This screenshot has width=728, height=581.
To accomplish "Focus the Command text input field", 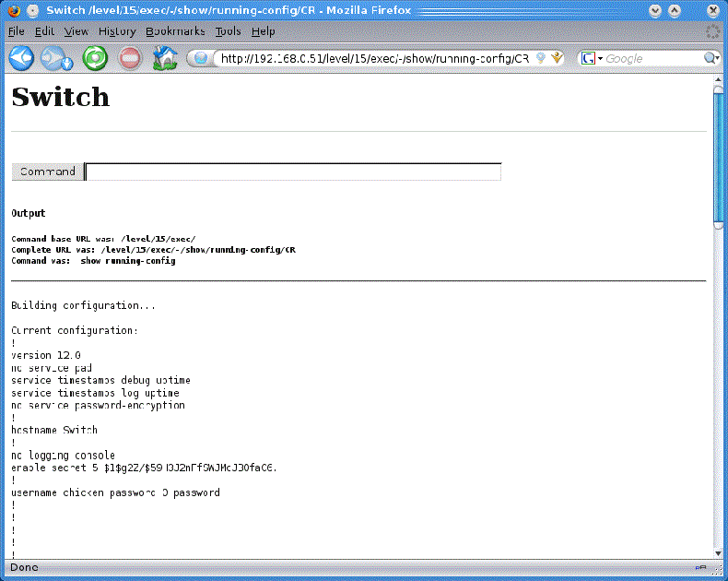I will (x=293, y=172).
